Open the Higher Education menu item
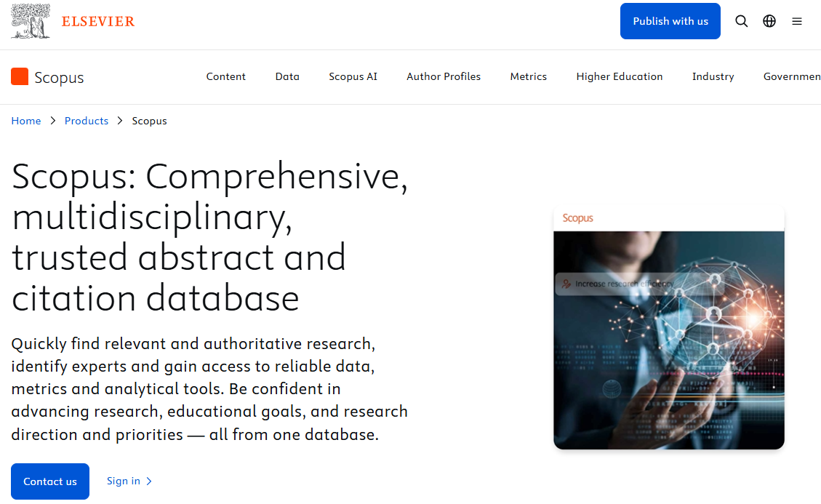 click(620, 76)
